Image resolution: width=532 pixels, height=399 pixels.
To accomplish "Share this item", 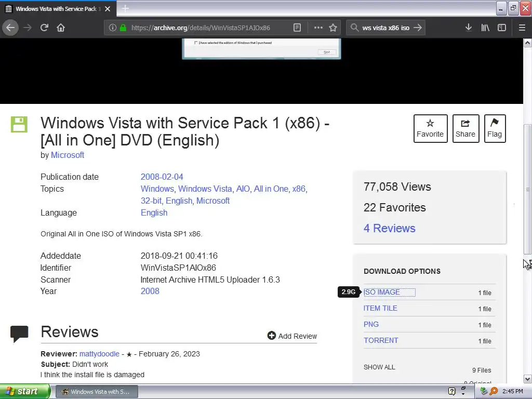I will 465,129.
